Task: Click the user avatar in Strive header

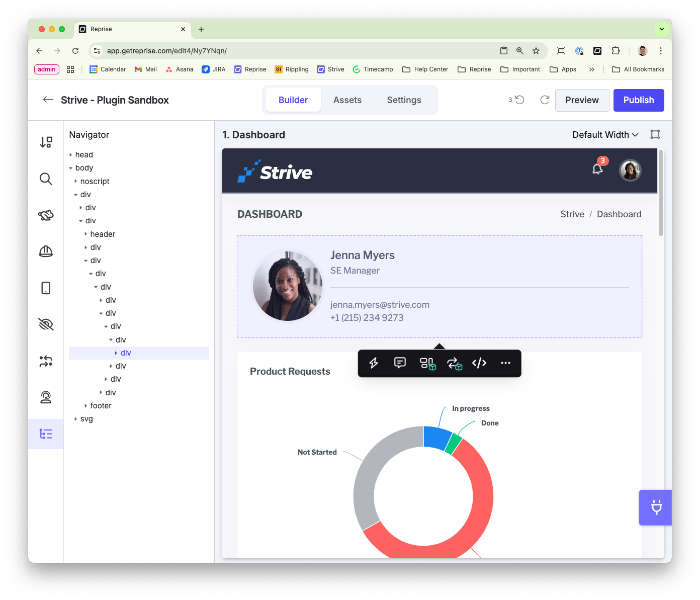Action: [x=630, y=170]
